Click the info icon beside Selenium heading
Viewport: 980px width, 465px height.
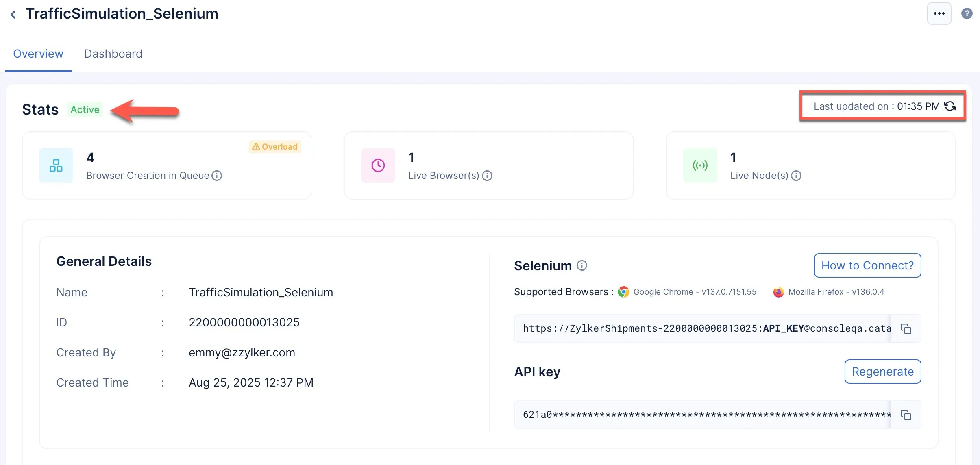[582, 265]
